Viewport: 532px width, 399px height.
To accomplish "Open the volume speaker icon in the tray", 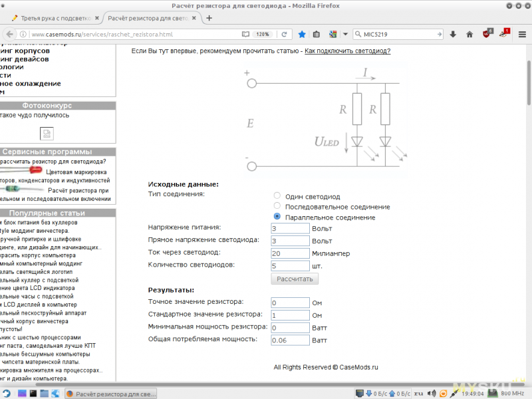I will (x=432, y=394).
